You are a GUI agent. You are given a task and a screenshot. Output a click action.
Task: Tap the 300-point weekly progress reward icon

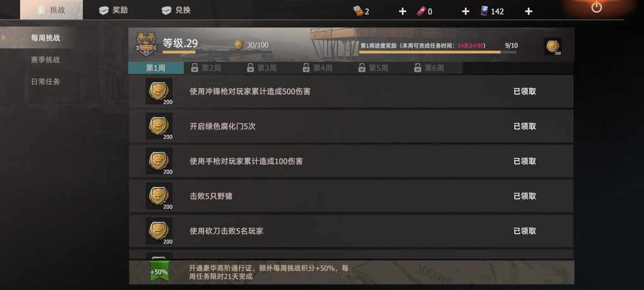pos(553,47)
